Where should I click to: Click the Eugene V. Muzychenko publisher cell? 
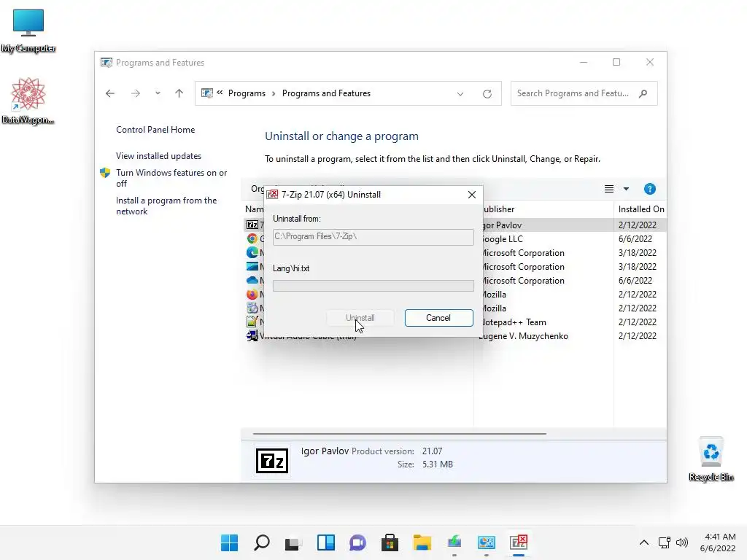coord(523,336)
